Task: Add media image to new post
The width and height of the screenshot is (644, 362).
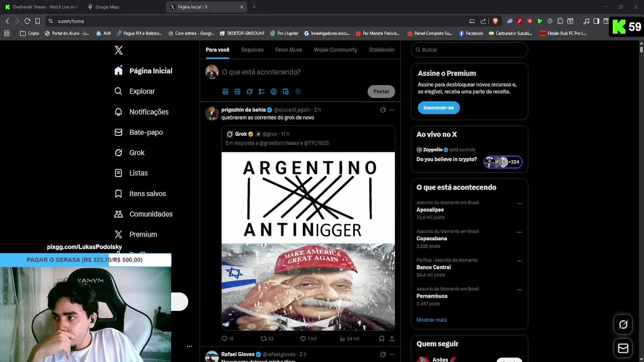Action: (x=225, y=92)
